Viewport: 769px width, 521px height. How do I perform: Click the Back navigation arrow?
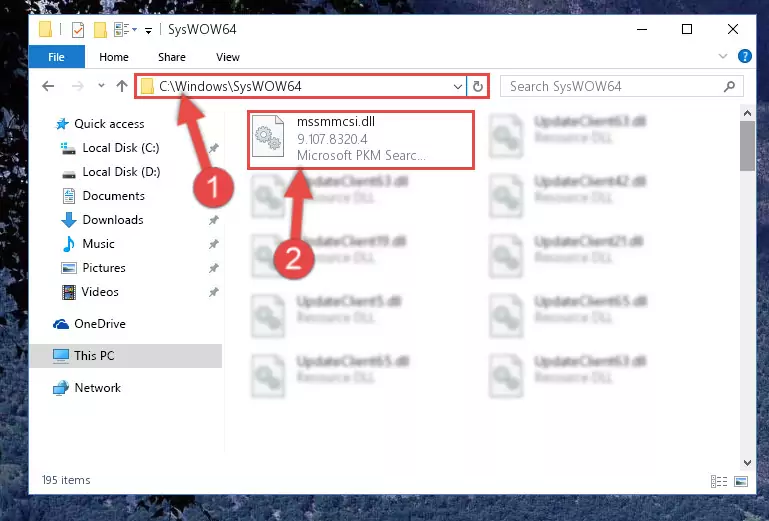[x=48, y=86]
